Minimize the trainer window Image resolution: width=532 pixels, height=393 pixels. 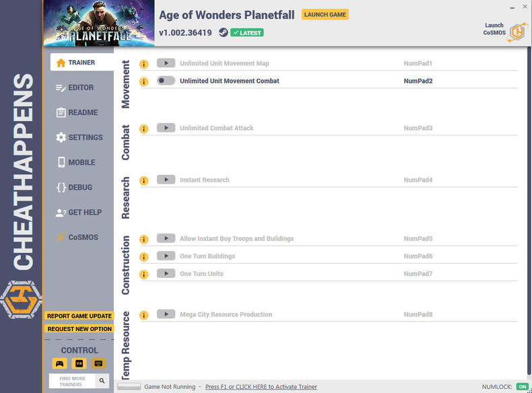pos(512,7)
